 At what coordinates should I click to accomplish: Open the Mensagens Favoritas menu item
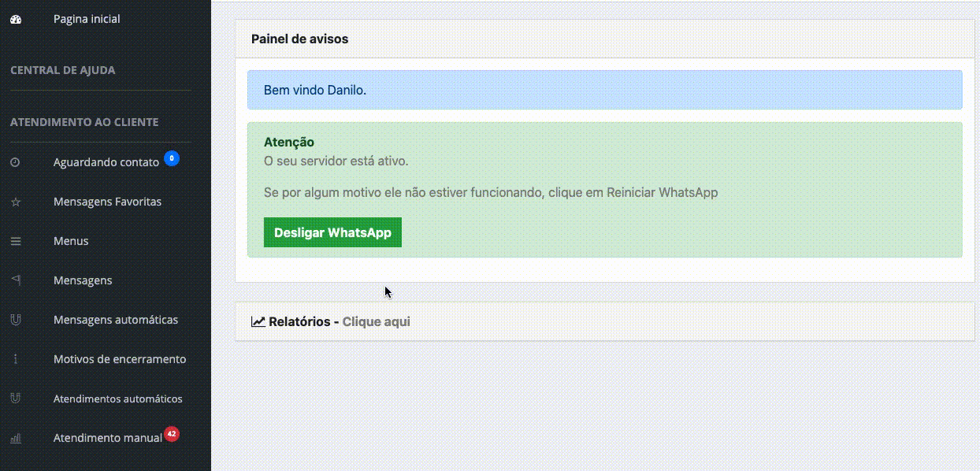107,202
